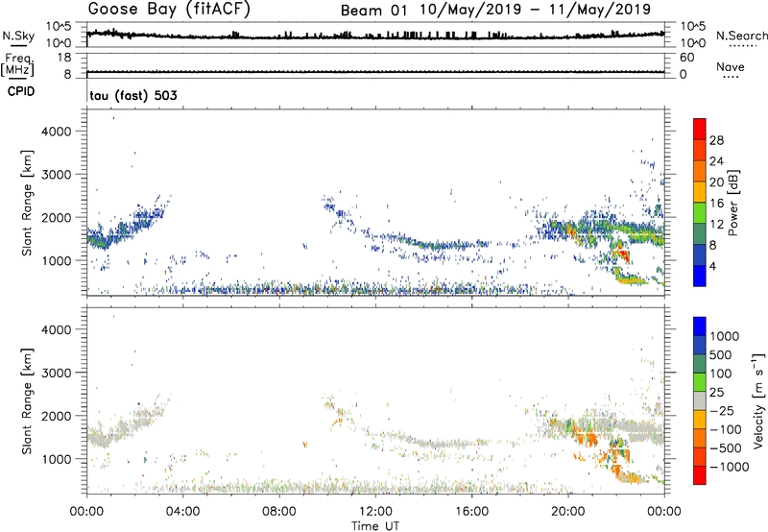The image size is (768, 532).
Task: Click the 'N.Sky' axis label
Action: click(x=18, y=36)
